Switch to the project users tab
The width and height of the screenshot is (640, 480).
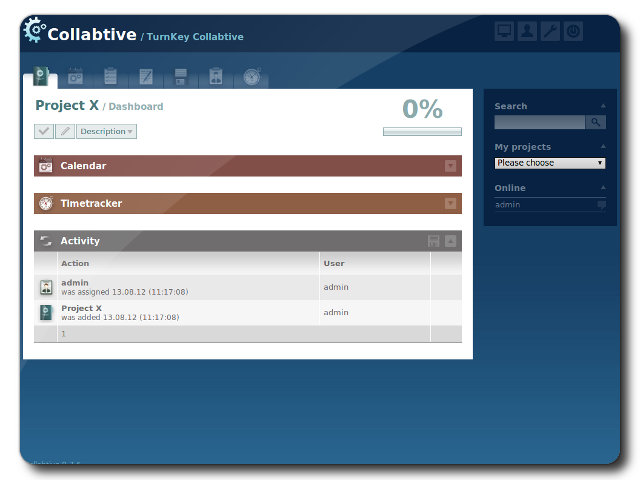[x=216, y=76]
